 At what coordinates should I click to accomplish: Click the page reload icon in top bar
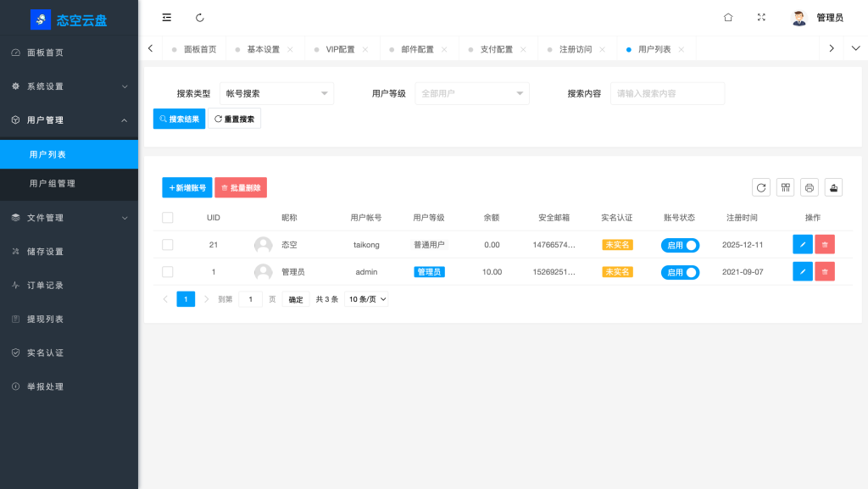pos(199,17)
